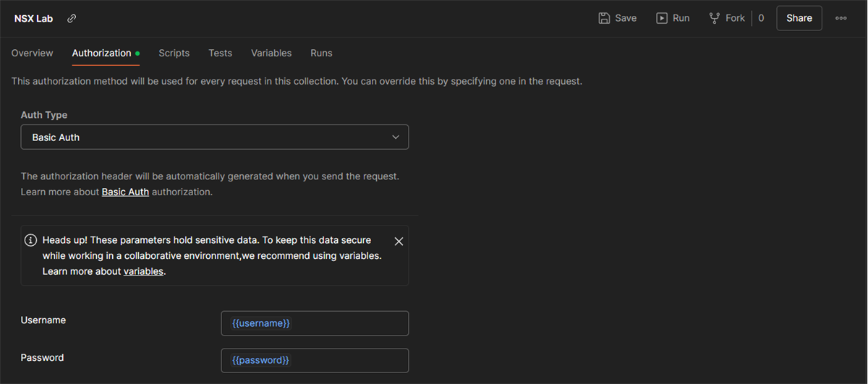Viewport: 868px width, 384px height.
Task: Click the Fork branch icon
Action: point(715,18)
